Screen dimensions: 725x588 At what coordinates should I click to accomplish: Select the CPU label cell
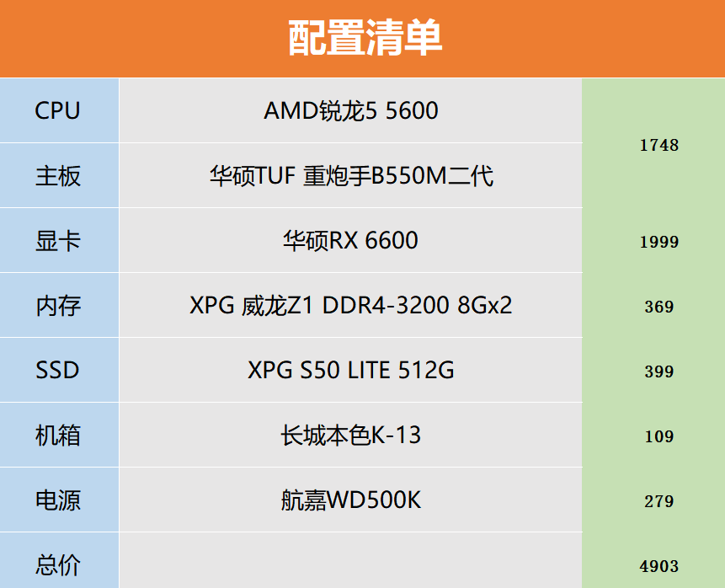pyautogui.click(x=59, y=110)
